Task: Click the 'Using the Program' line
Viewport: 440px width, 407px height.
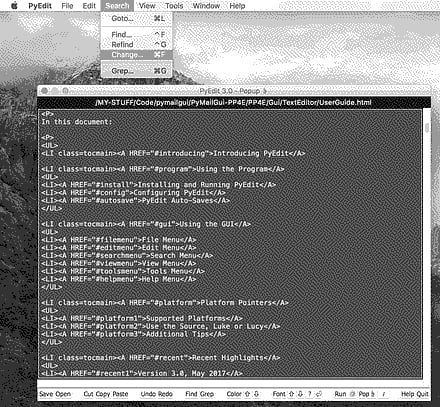Action: click(163, 169)
